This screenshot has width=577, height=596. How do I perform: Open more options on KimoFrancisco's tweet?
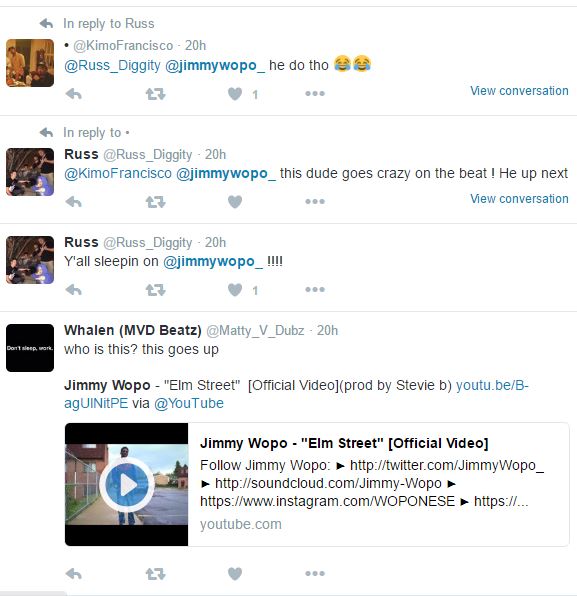click(x=315, y=94)
